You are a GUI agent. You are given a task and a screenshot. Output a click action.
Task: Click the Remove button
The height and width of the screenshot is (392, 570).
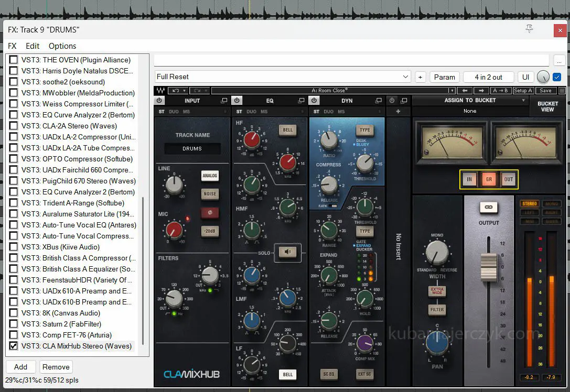56,367
